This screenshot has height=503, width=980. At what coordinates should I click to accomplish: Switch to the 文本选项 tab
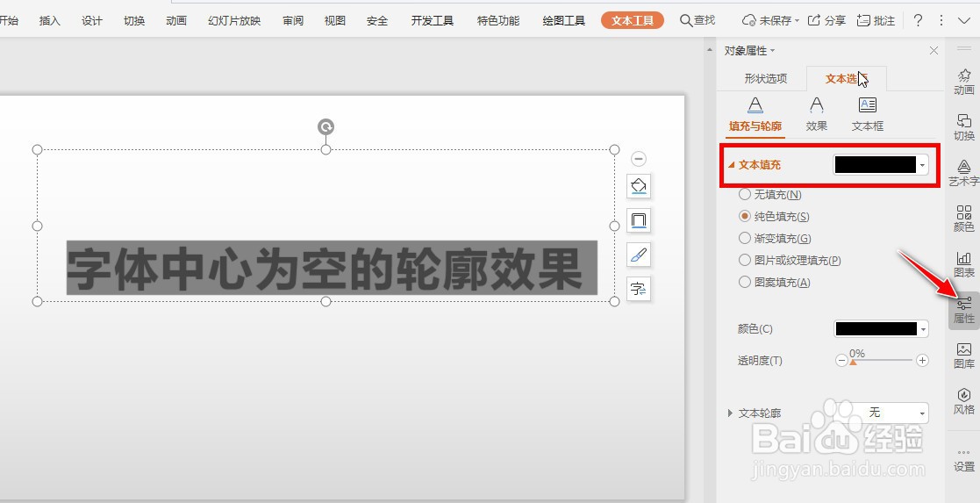(847, 79)
